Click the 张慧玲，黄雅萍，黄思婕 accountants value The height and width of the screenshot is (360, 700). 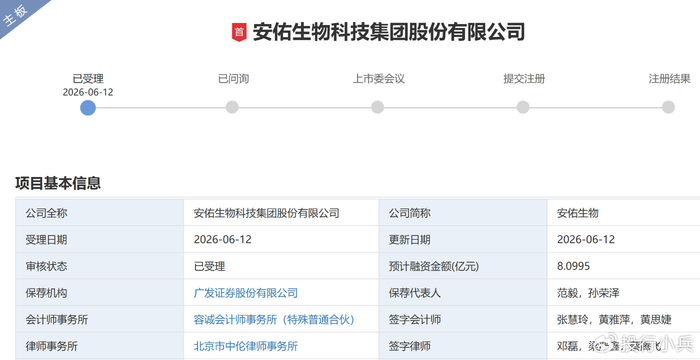614,320
